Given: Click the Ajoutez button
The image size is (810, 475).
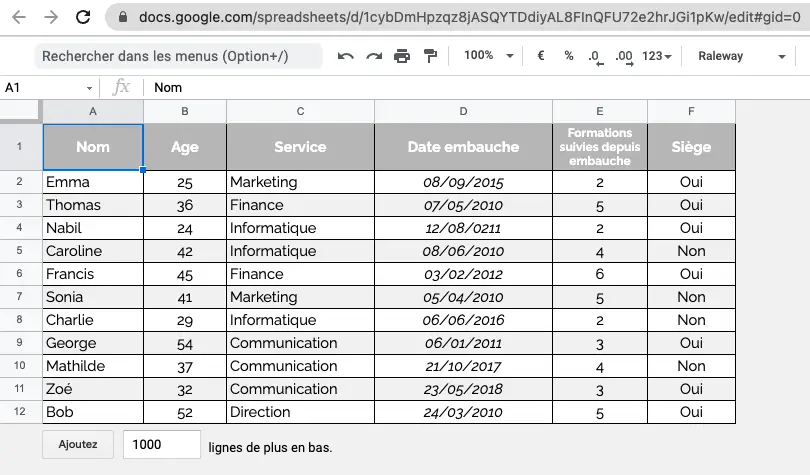Looking at the screenshot, I should [x=78, y=445].
